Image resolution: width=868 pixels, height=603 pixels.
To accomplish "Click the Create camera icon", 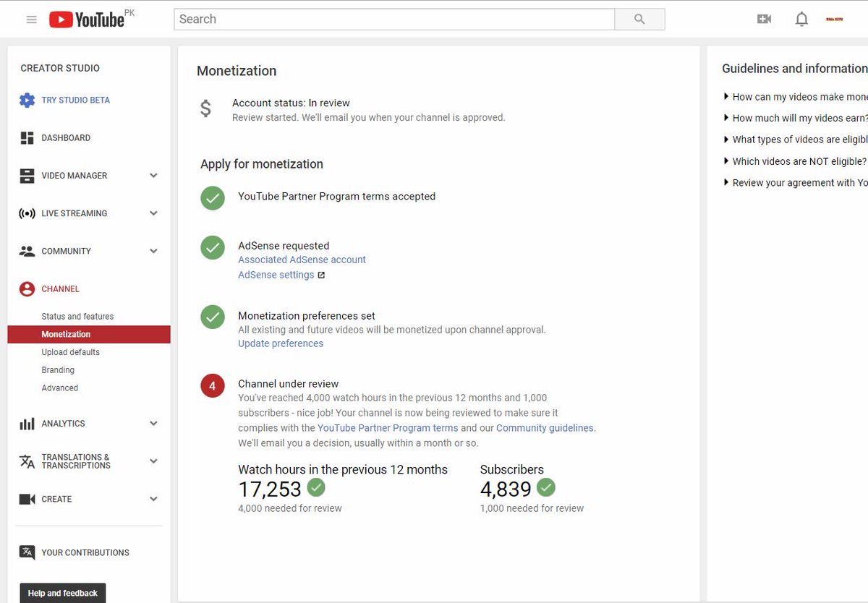I will (x=27, y=499).
